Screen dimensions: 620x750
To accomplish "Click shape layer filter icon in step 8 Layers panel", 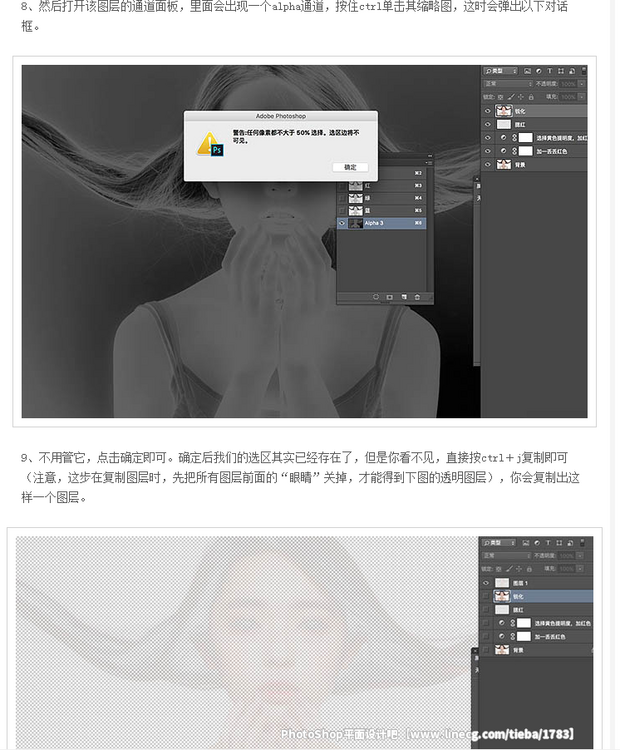I will coord(561,71).
